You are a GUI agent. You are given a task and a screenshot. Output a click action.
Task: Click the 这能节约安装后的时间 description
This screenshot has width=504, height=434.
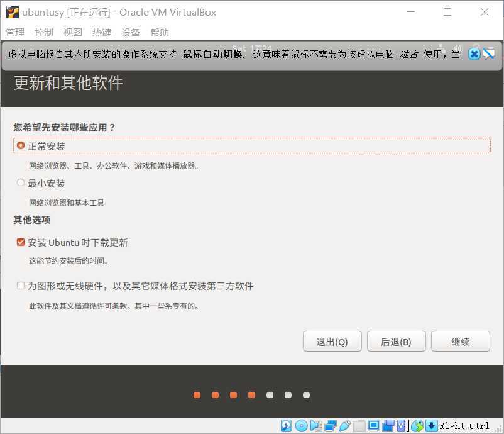point(68,260)
